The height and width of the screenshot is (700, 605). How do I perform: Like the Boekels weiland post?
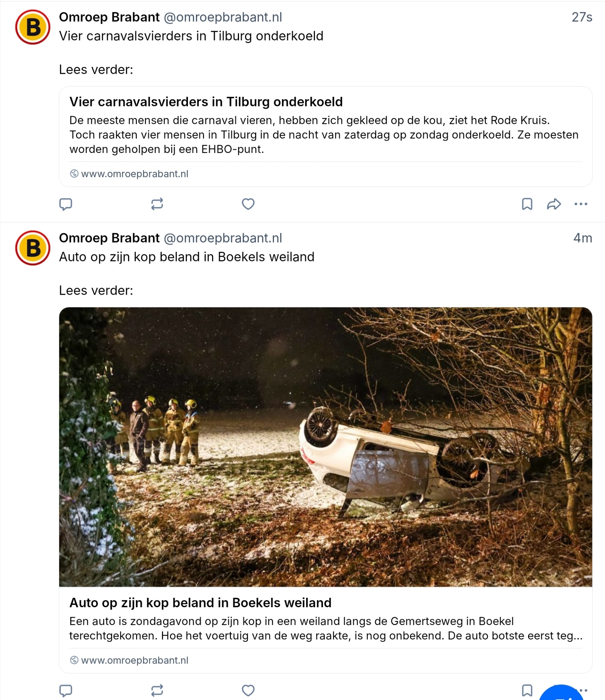tap(248, 691)
